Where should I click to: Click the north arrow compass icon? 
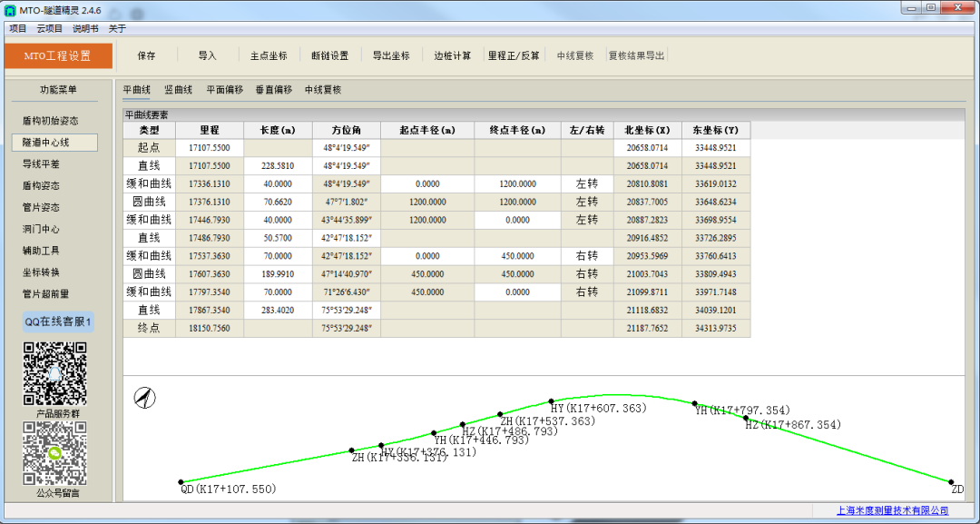(145, 398)
